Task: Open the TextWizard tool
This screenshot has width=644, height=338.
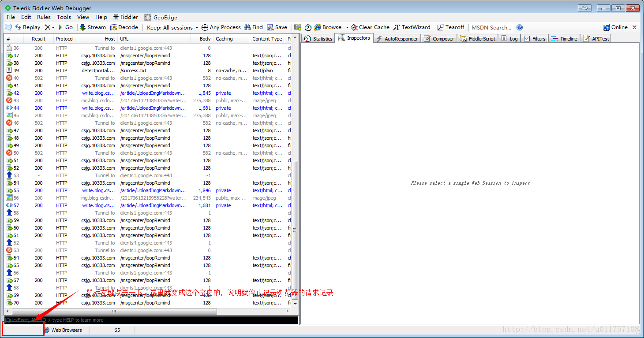Action: (x=412, y=27)
